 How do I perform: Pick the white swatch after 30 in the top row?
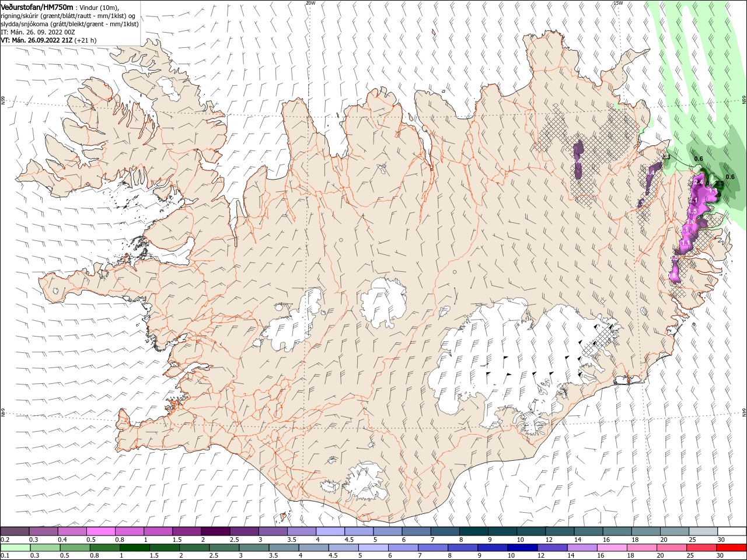pos(732,531)
